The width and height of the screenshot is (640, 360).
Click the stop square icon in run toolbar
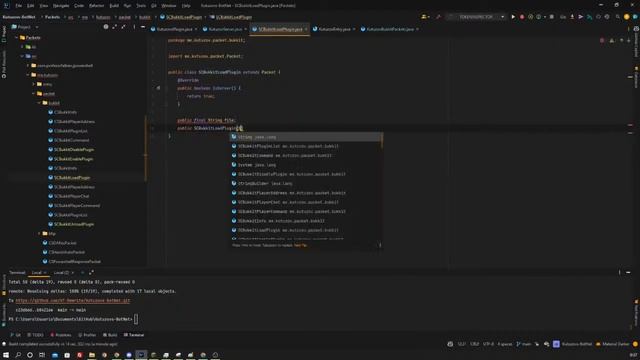(551, 17)
